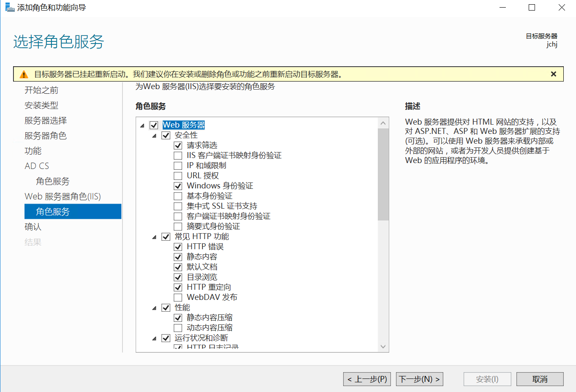Click the role services scrollbar down arrow

click(x=383, y=347)
